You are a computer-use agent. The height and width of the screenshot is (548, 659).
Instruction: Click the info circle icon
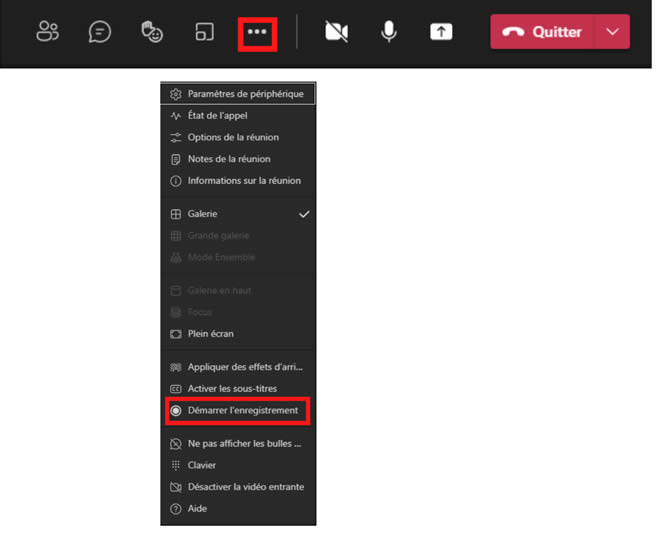[x=176, y=181]
